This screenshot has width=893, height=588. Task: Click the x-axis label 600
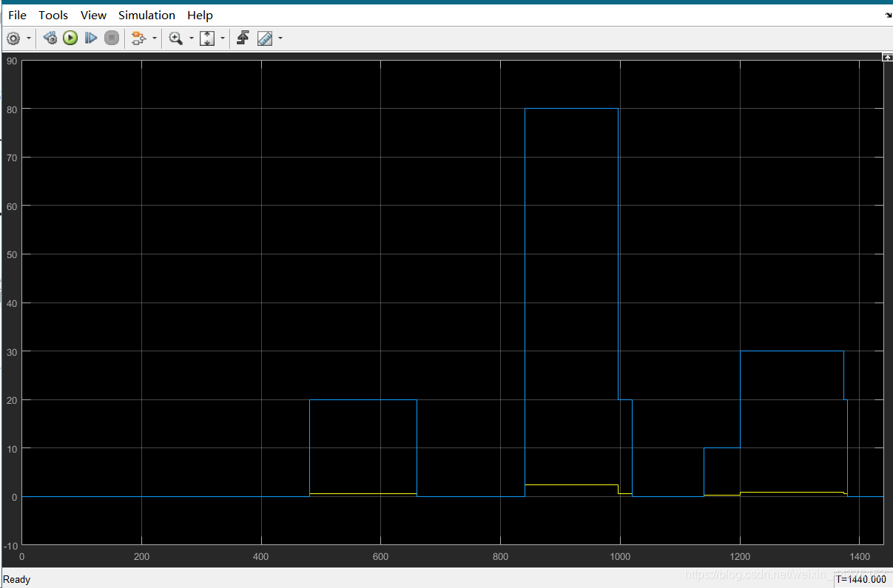(x=380, y=557)
